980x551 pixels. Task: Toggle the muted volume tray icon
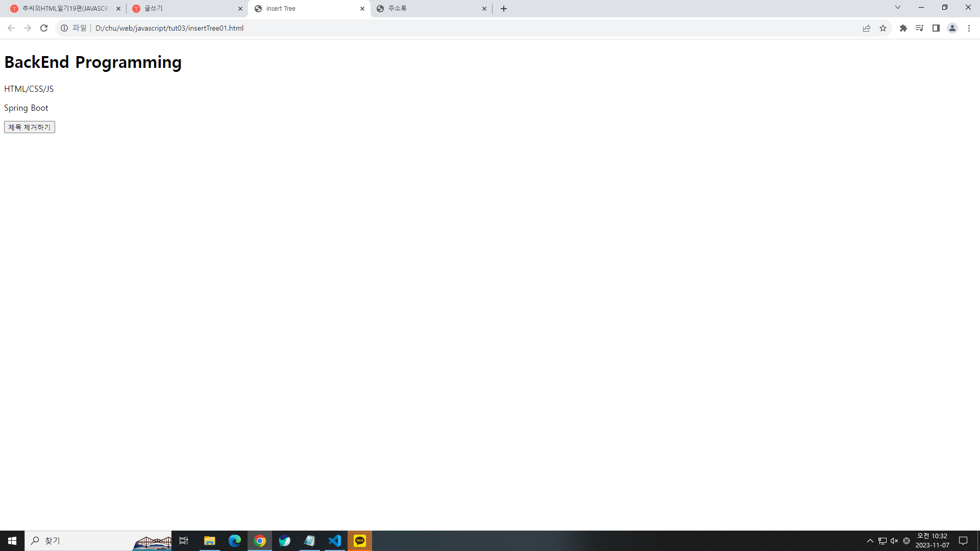pyautogui.click(x=894, y=541)
